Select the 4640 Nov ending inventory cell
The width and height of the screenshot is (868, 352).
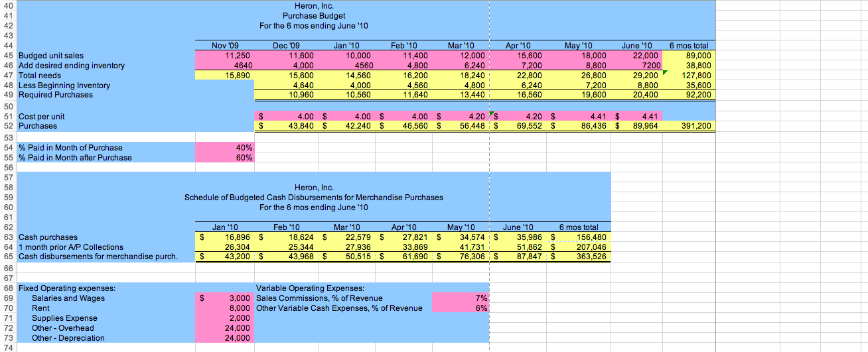click(x=226, y=66)
